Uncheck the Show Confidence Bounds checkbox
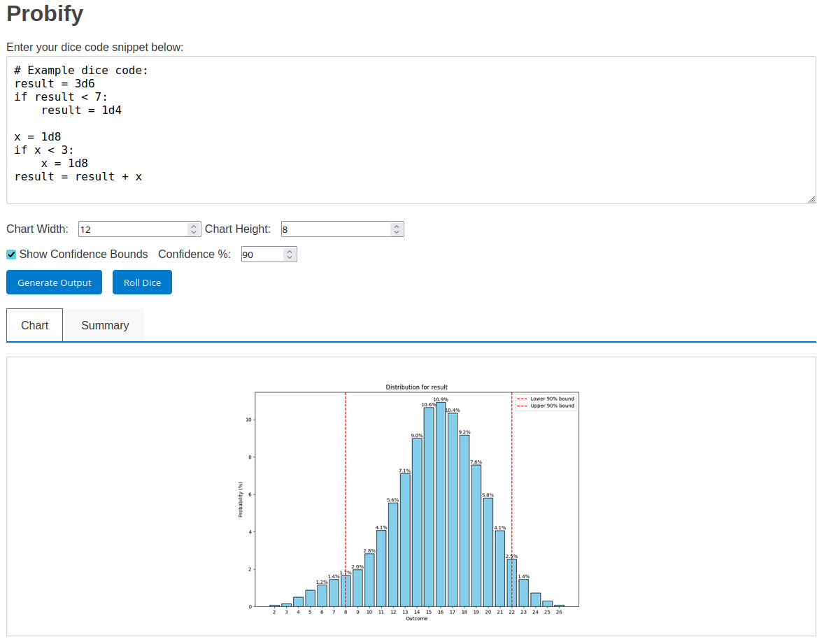The height and width of the screenshot is (644, 824). [x=11, y=255]
